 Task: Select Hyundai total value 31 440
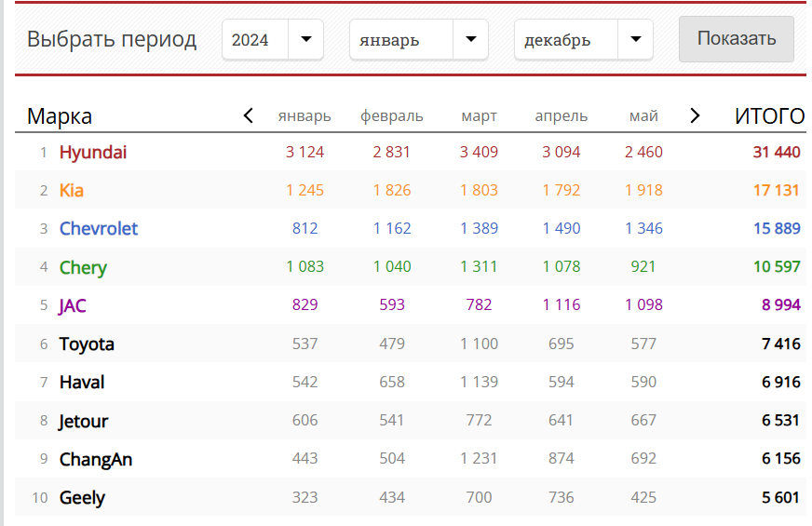[x=777, y=152]
